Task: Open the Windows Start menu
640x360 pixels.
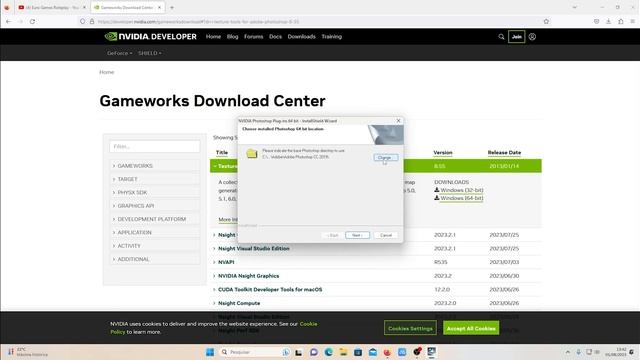Action: tap(210, 352)
